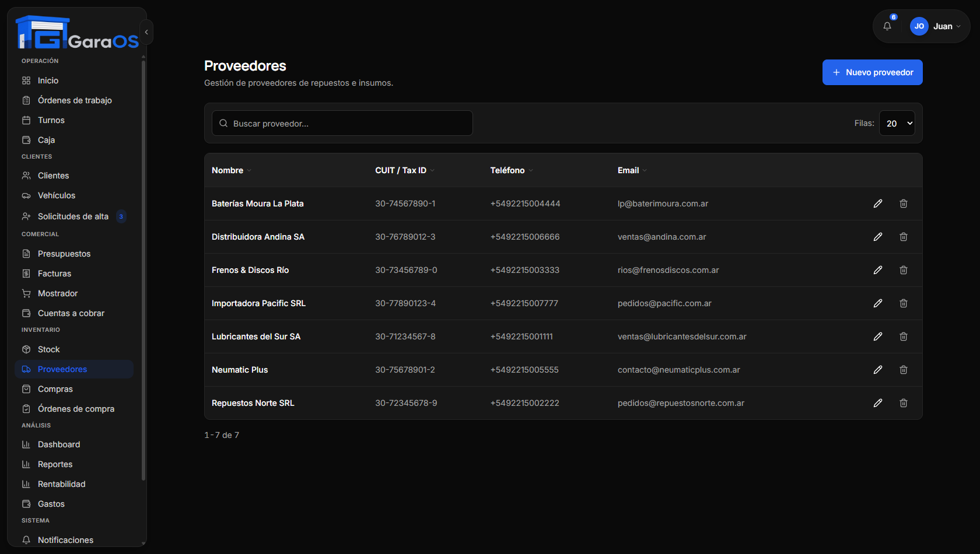Screen dimensions: 980x554
Task: Click trash icon for Distribuidora Andina SA
Action: click(x=904, y=237)
